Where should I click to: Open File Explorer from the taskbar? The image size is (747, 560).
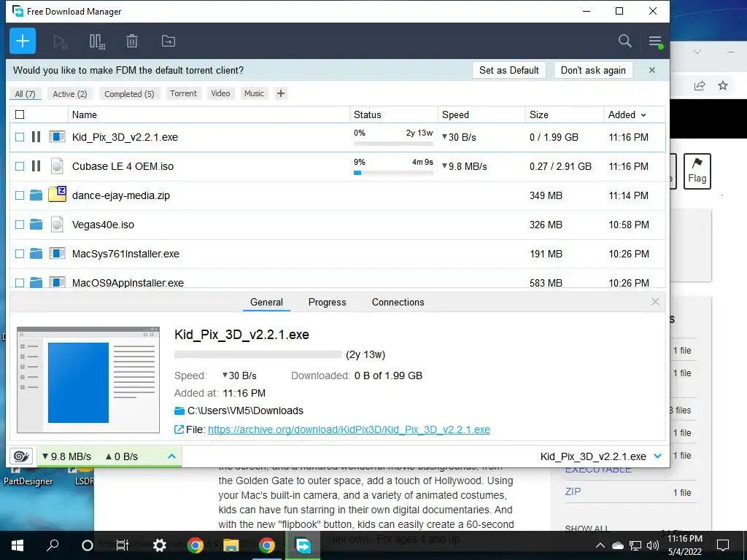click(231, 545)
